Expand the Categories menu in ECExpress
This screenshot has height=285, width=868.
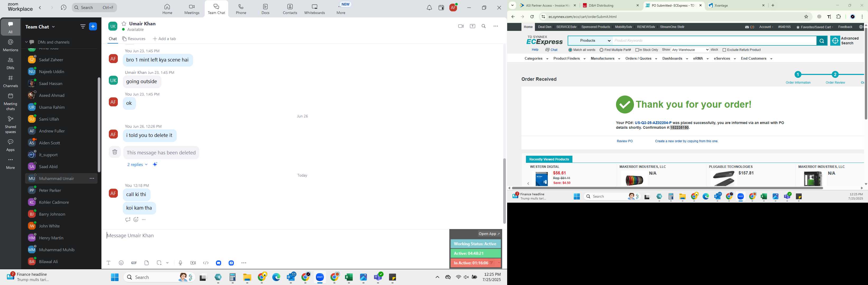click(x=536, y=59)
